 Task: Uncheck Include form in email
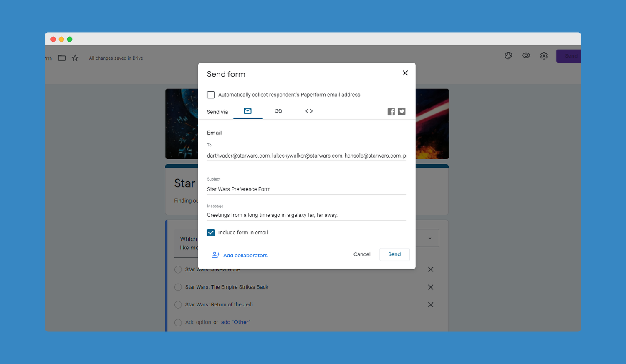(211, 233)
